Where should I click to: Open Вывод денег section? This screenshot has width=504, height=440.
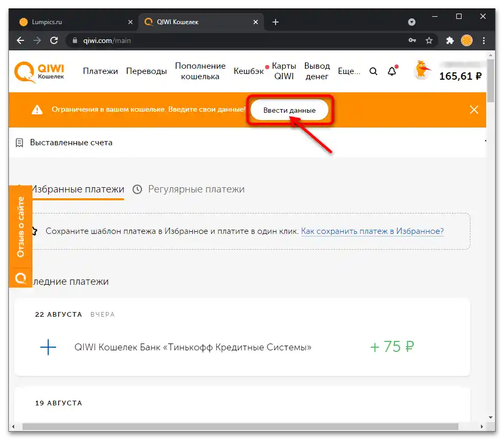tap(317, 71)
